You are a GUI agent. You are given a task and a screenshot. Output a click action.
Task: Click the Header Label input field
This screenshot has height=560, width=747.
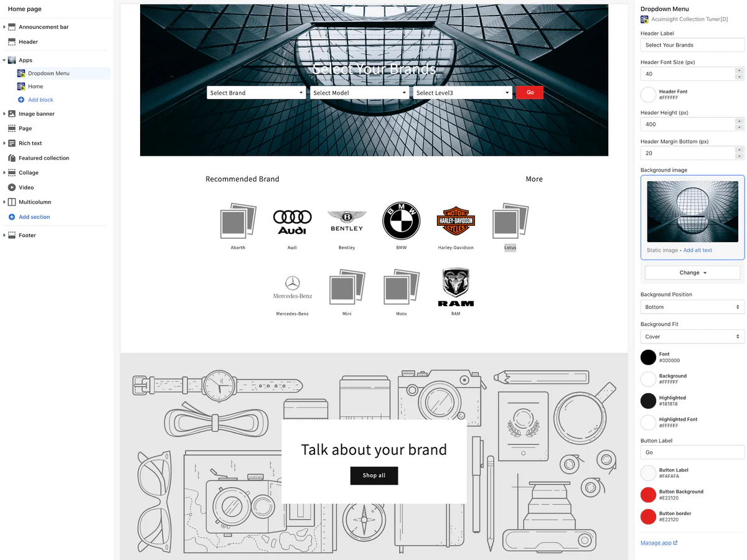(x=692, y=45)
